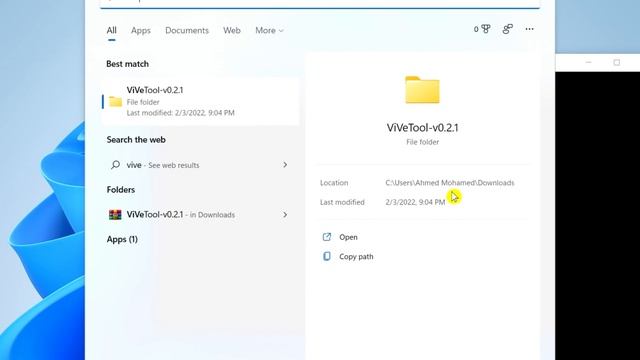Image resolution: width=640 pixels, height=360 pixels.
Task: Switch to the Web search tab
Action: click(232, 31)
